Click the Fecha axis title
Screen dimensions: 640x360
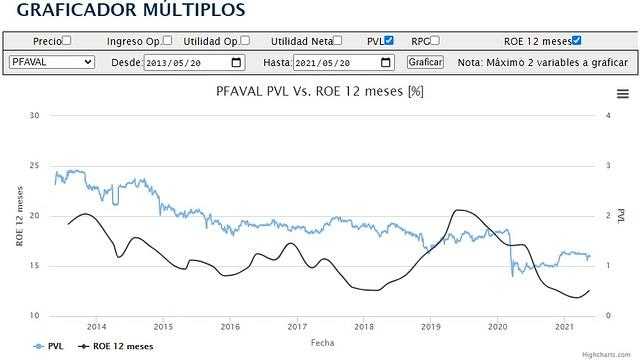tap(322, 343)
